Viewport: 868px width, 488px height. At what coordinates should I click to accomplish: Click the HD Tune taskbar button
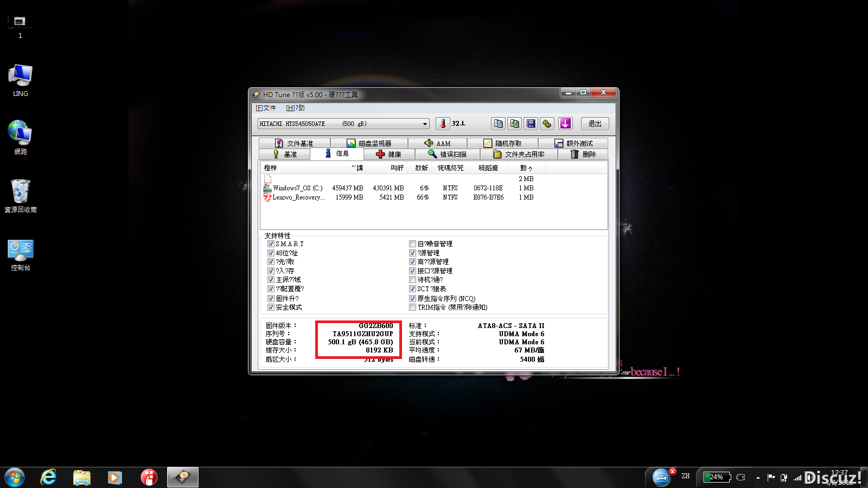coord(183,477)
